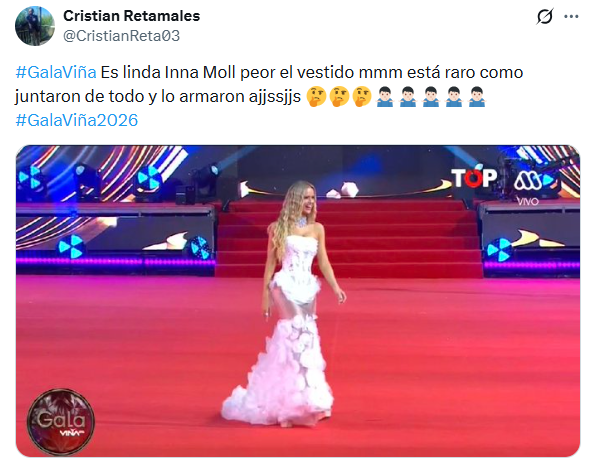Open the #GalaViña hashtag

[x=56, y=72]
